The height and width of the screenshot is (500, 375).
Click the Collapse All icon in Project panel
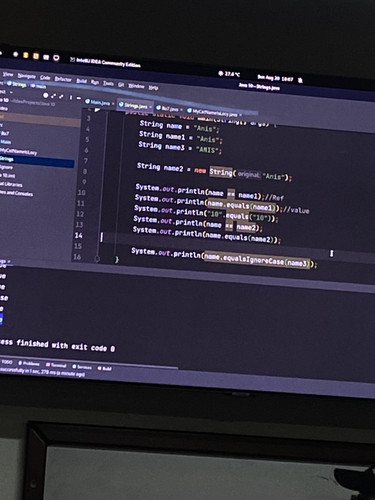(61, 97)
